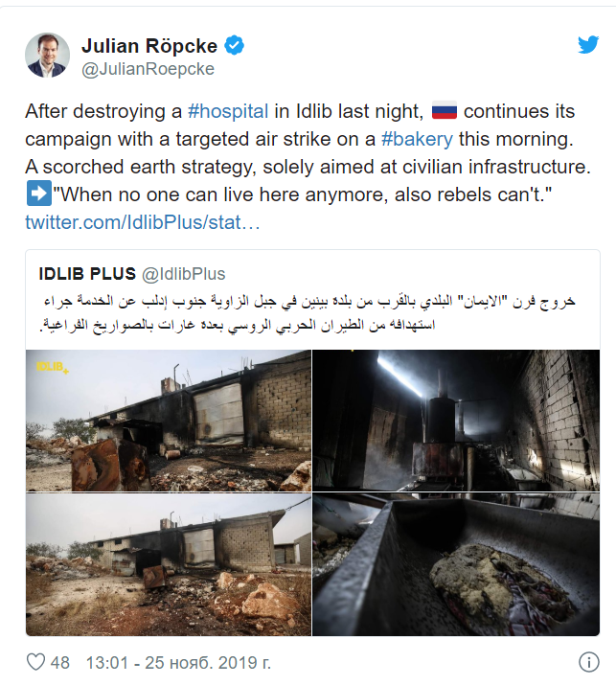
Task: View the dark bakery interior photo
Action: click(x=456, y=421)
